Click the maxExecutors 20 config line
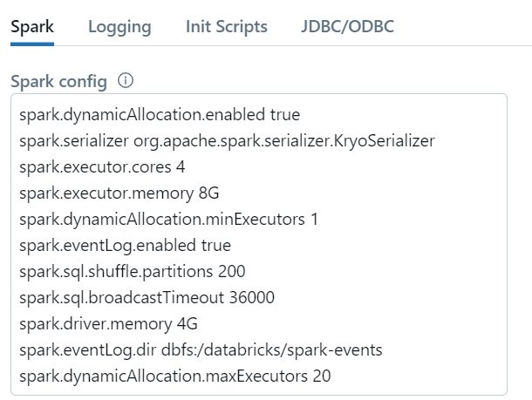 pos(175,376)
